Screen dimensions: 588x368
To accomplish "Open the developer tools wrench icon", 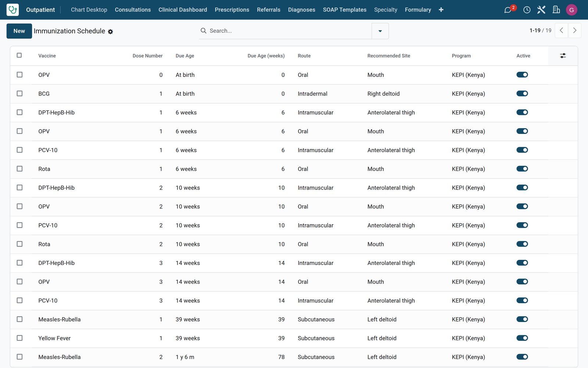I will pyautogui.click(x=541, y=10).
